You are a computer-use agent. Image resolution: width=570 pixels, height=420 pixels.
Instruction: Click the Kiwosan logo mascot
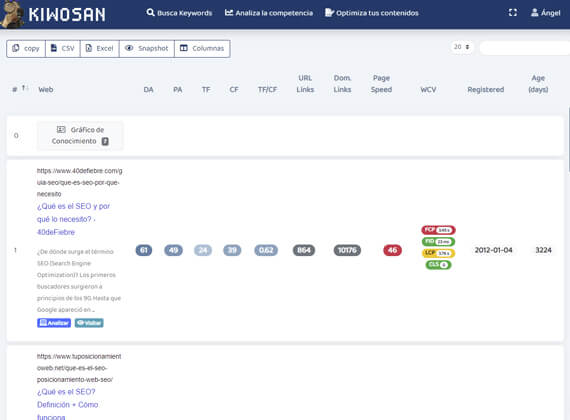click(x=12, y=15)
